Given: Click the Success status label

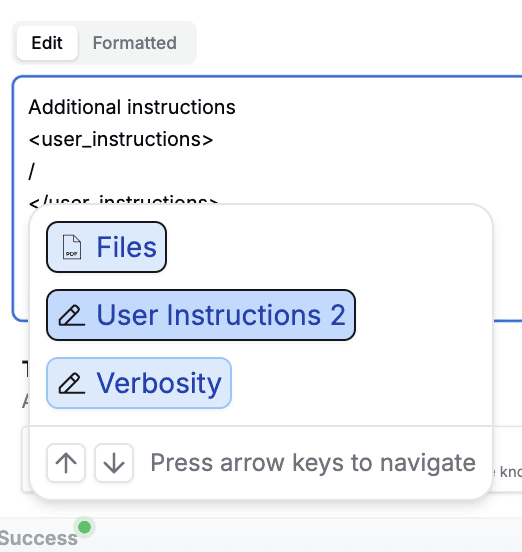Looking at the screenshot, I should point(38,538).
